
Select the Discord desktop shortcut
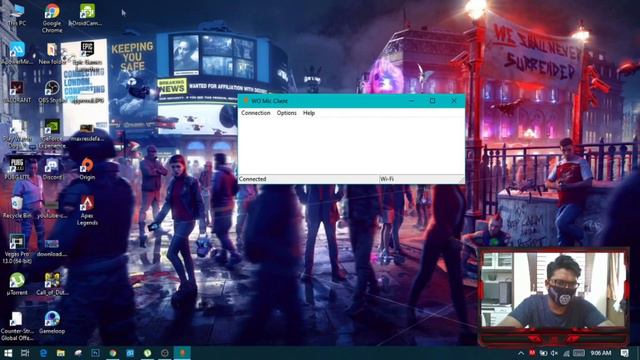pyautogui.click(x=52, y=169)
